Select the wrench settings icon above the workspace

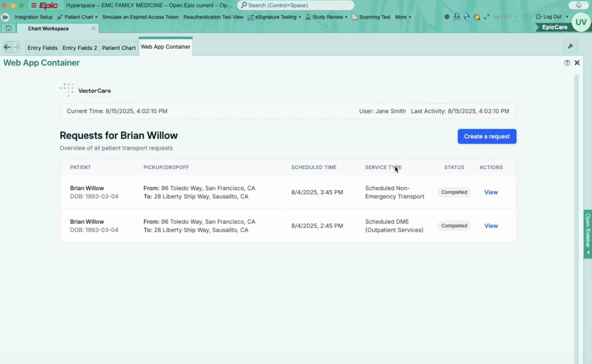tap(571, 46)
